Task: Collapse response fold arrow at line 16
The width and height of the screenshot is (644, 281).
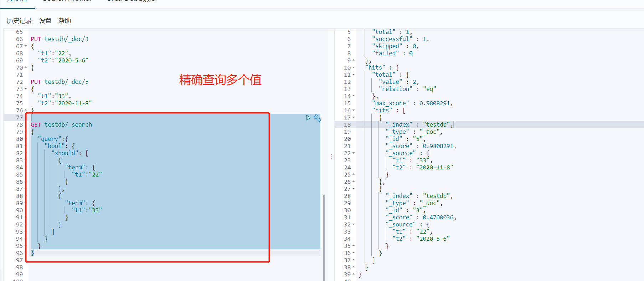Action: 354,111
